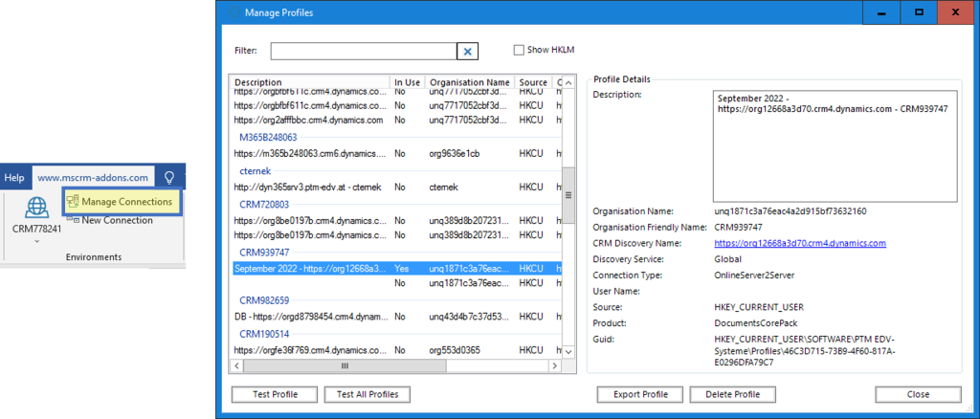Click the Test Profile button
Screen dimensions: 980x419
coord(275,395)
